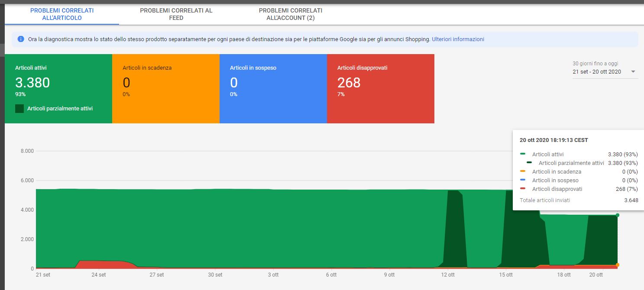Click the 268 disapproved items count
This screenshot has height=290, width=644.
point(349,82)
